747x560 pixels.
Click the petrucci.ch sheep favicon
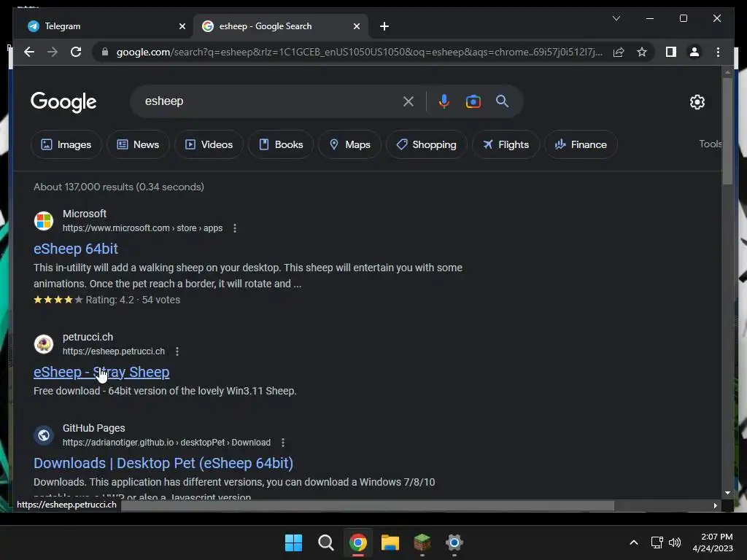[x=44, y=344]
